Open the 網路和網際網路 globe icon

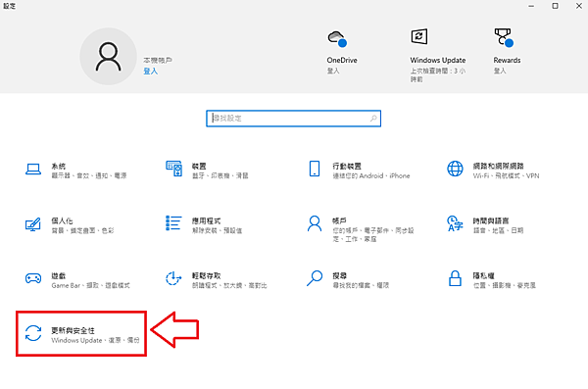pyautogui.click(x=455, y=169)
